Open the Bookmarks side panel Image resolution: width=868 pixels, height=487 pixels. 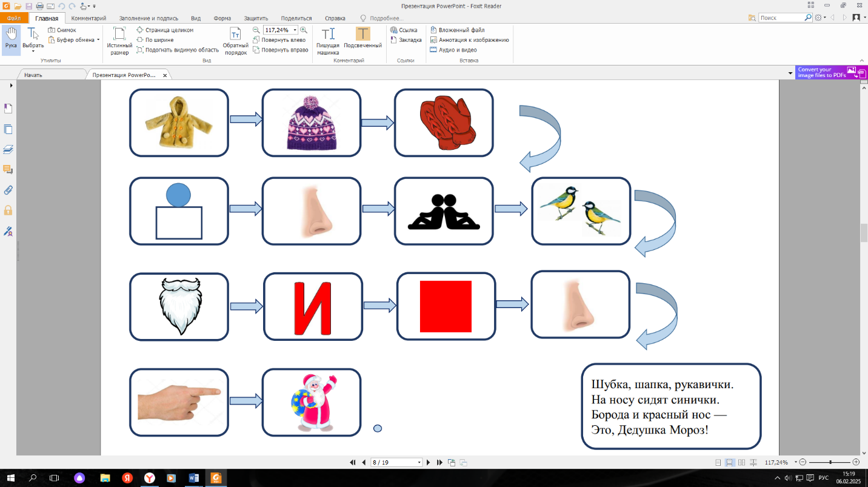(8, 109)
